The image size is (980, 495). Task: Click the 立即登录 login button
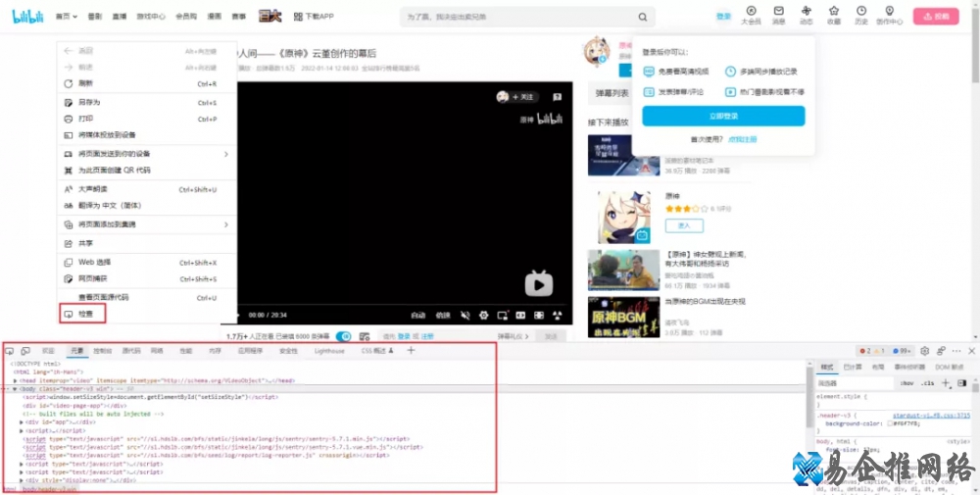click(723, 117)
